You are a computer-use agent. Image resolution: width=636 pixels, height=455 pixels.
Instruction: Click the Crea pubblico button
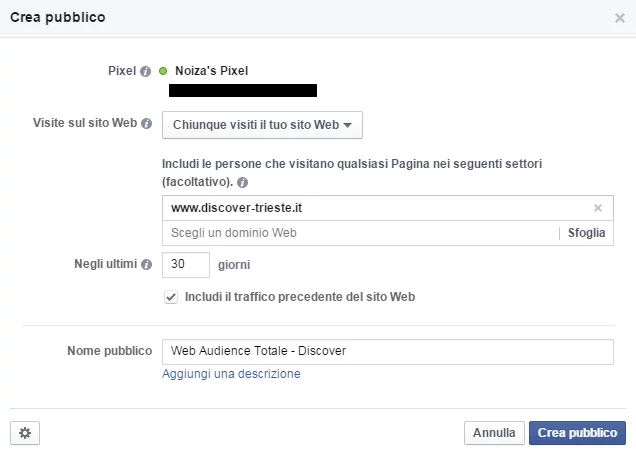577,433
